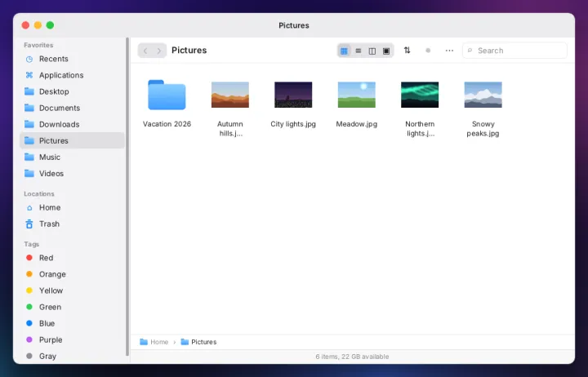Click the City lights.jpg file name
Image resolution: width=588 pixels, height=377 pixels.
293,124
